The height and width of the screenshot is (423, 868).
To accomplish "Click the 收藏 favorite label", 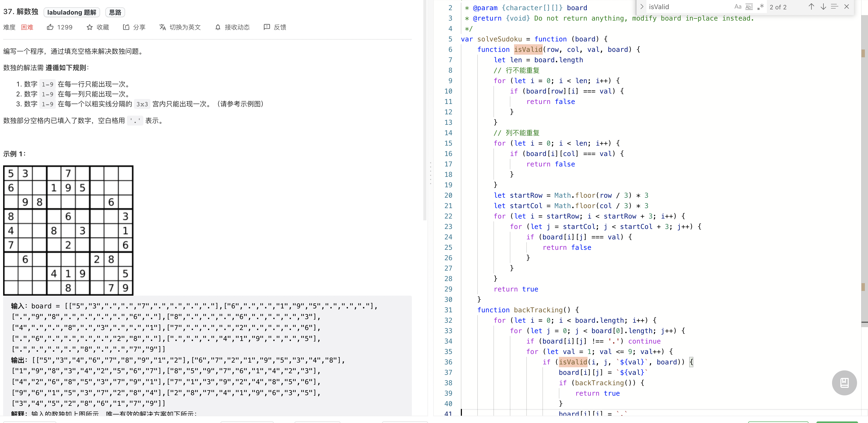I will click(103, 27).
